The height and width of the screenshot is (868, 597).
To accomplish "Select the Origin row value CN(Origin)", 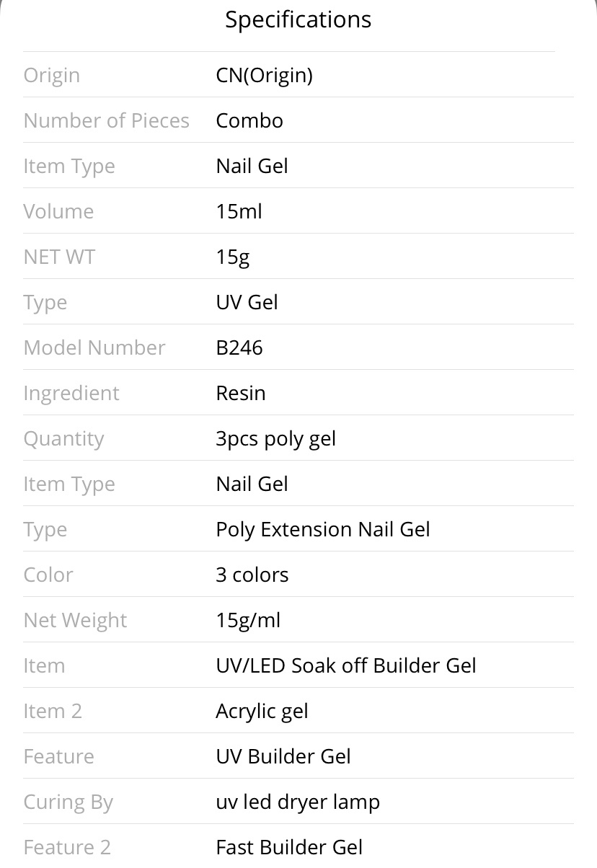I will pos(264,75).
